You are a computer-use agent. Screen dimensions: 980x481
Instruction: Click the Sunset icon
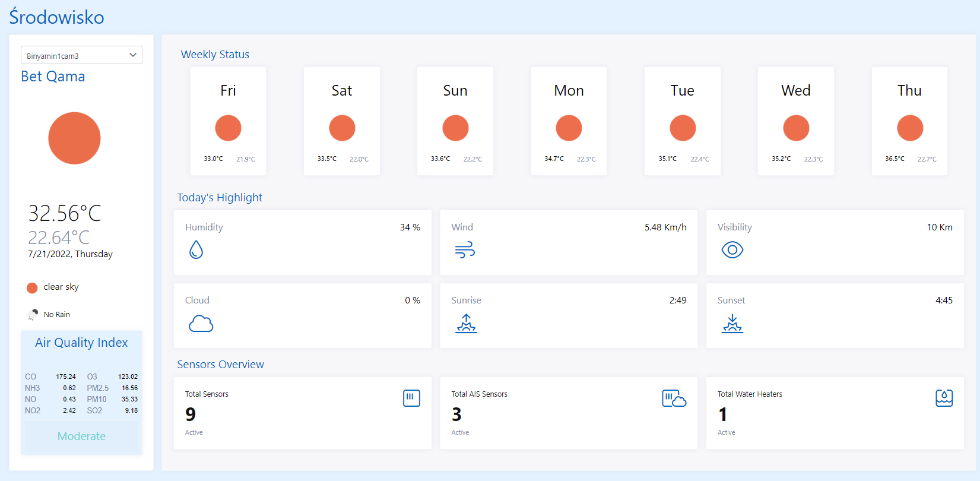click(x=732, y=324)
